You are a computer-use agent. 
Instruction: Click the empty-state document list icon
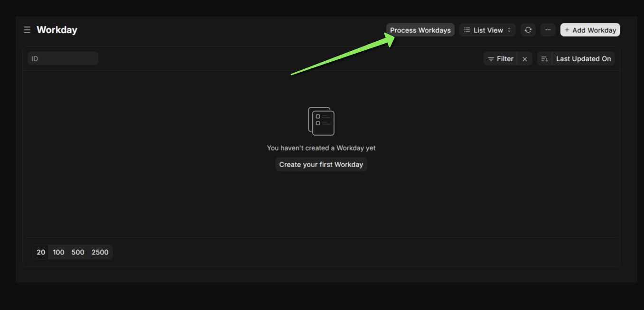(321, 121)
